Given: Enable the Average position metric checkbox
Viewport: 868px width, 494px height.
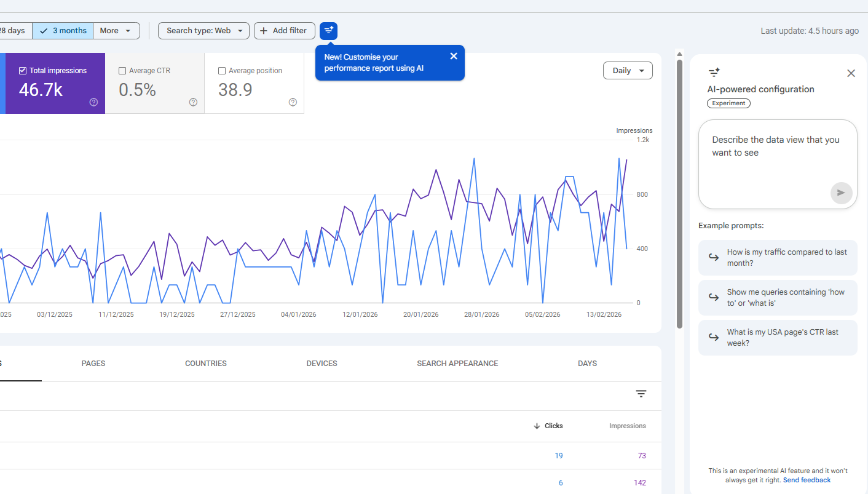Looking at the screenshot, I should click(222, 70).
